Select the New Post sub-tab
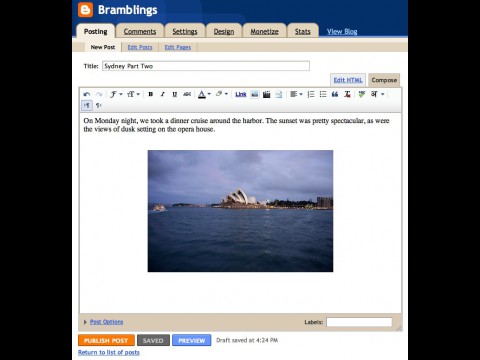The image size is (480, 360). [x=103, y=47]
